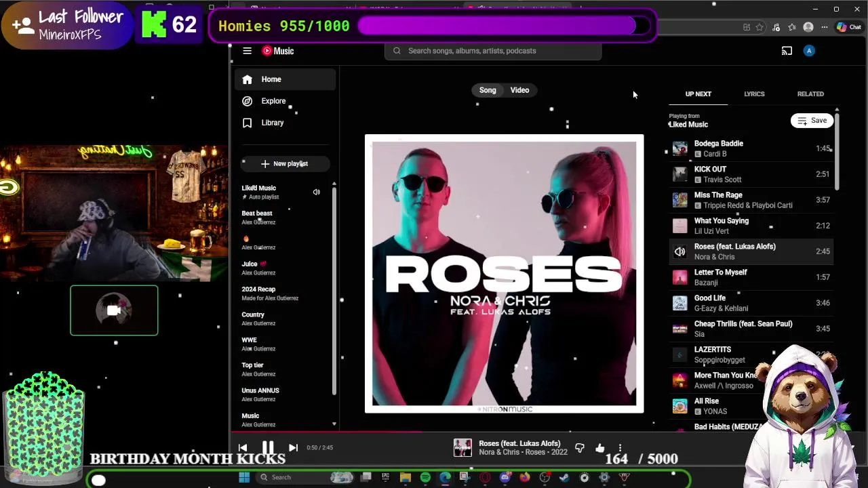Viewport: 868px width, 488px height.
Task: Open Spotify from the taskbar
Action: 425,477
